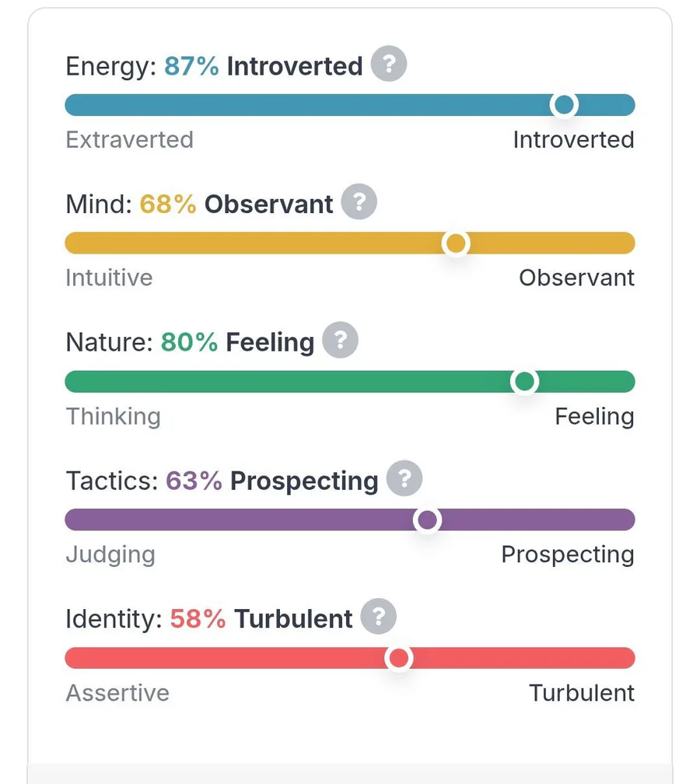Click the green Nature slider handle
Screen dimensions: 700x784
tap(525, 382)
